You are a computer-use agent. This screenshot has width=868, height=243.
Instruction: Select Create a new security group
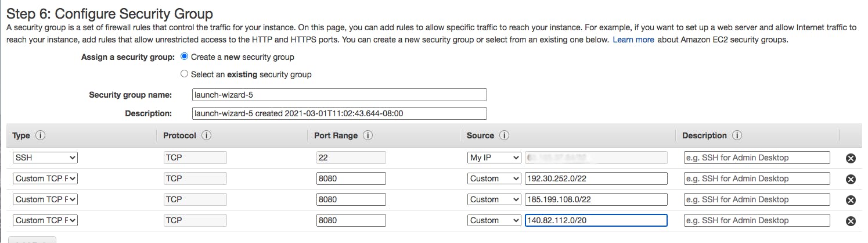pos(185,57)
